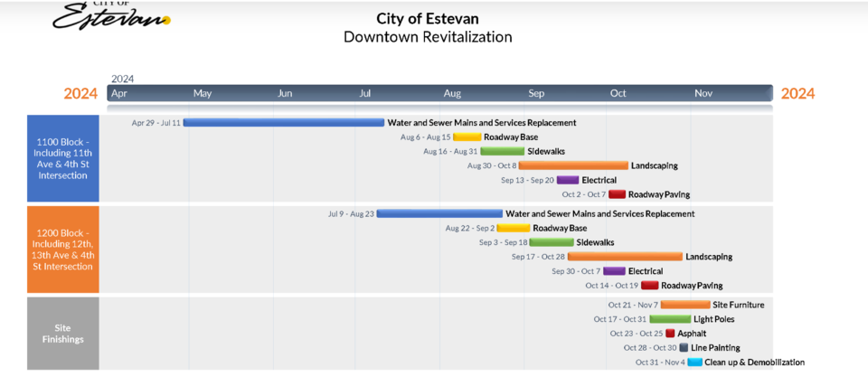Click the 'Line Painting' task label
This screenshot has height=377, width=868.
click(x=715, y=348)
